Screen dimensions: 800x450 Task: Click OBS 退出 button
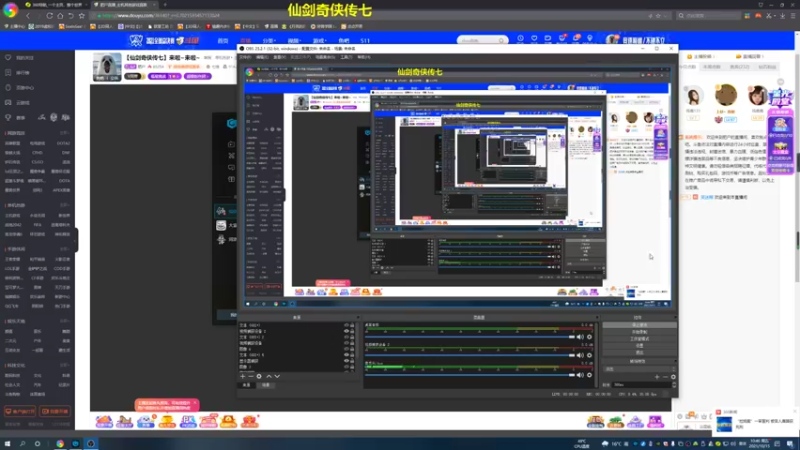639,352
